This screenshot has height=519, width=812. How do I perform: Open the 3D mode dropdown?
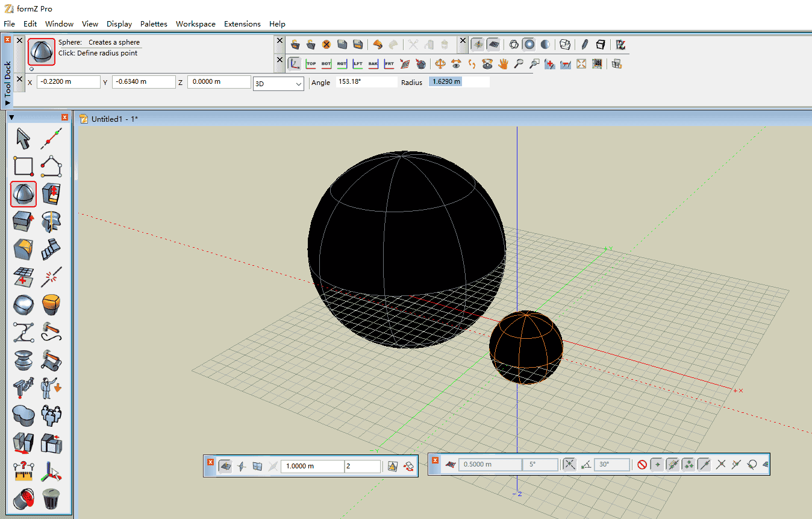[x=278, y=84]
